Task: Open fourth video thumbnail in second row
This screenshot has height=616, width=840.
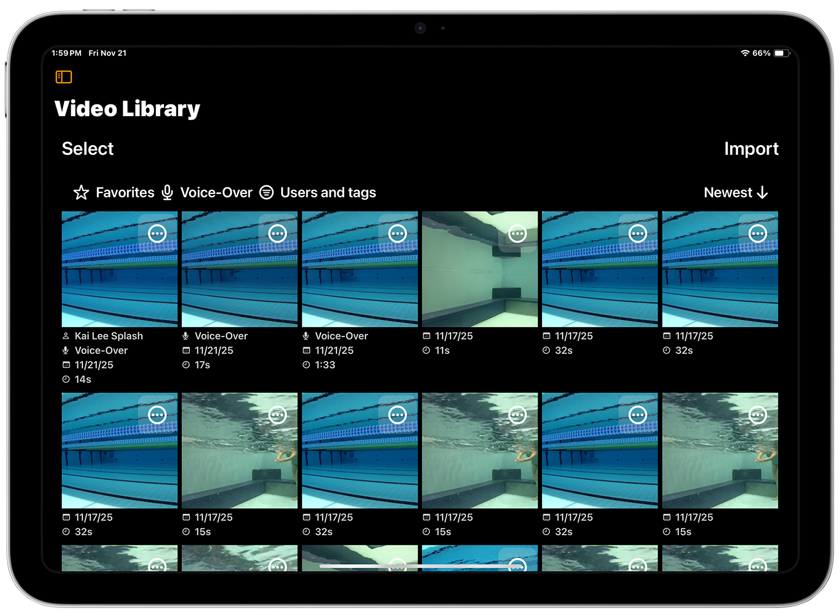Action: tap(480, 450)
